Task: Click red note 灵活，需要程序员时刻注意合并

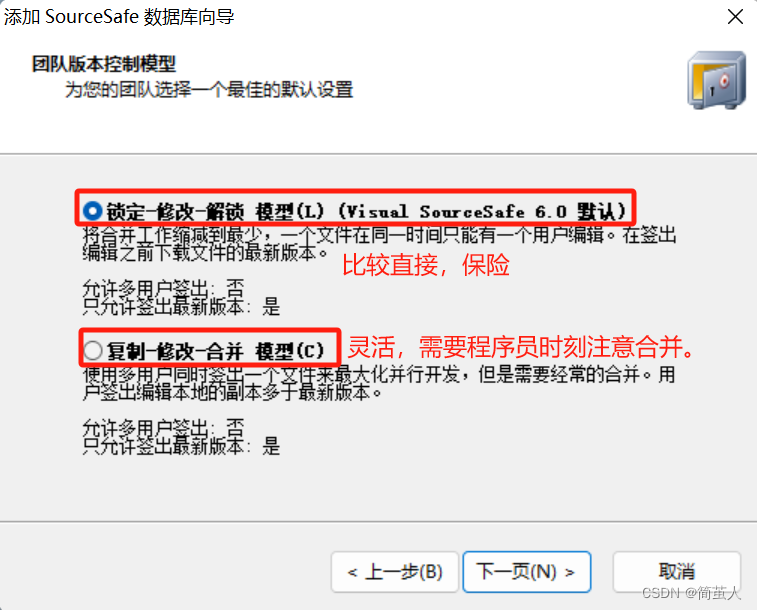Action: pos(521,347)
